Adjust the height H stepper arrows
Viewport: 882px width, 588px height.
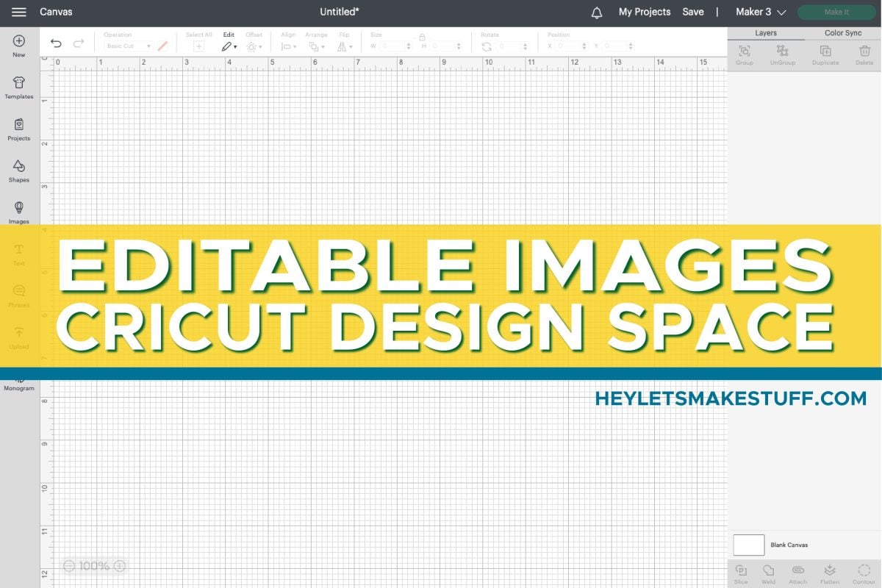click(459, 46)
